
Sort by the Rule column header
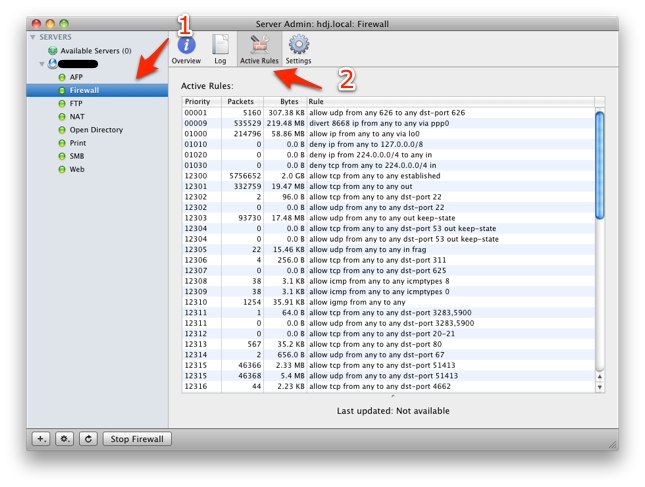click(x=451, y=102)
